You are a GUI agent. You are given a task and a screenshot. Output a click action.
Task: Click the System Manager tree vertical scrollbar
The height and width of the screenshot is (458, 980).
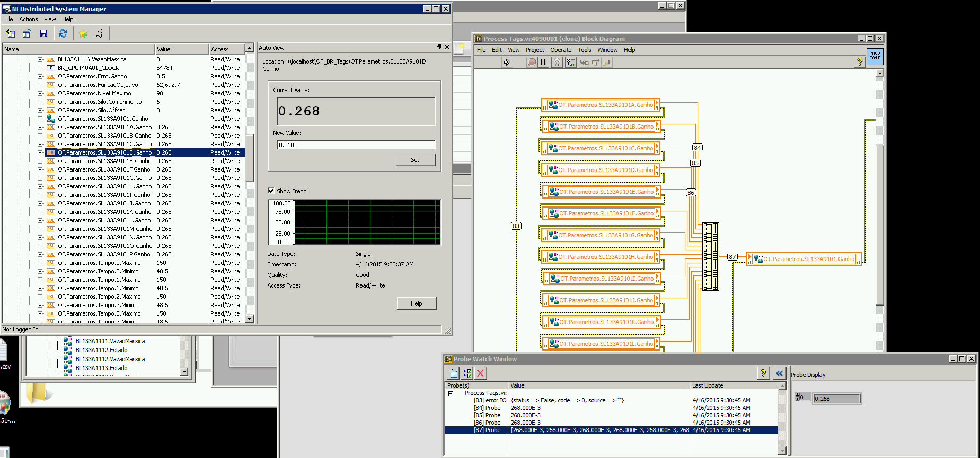point(249,158)
